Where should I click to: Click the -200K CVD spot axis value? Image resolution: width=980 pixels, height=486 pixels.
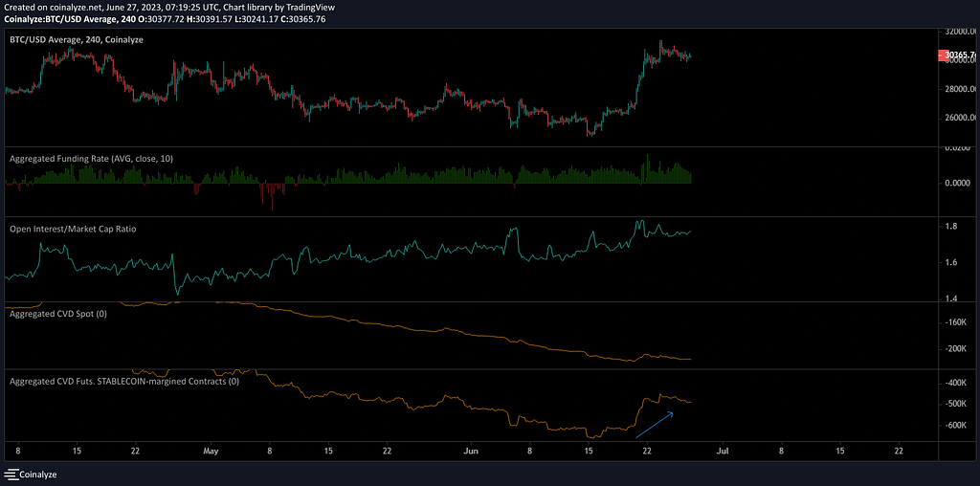[956, 348]
